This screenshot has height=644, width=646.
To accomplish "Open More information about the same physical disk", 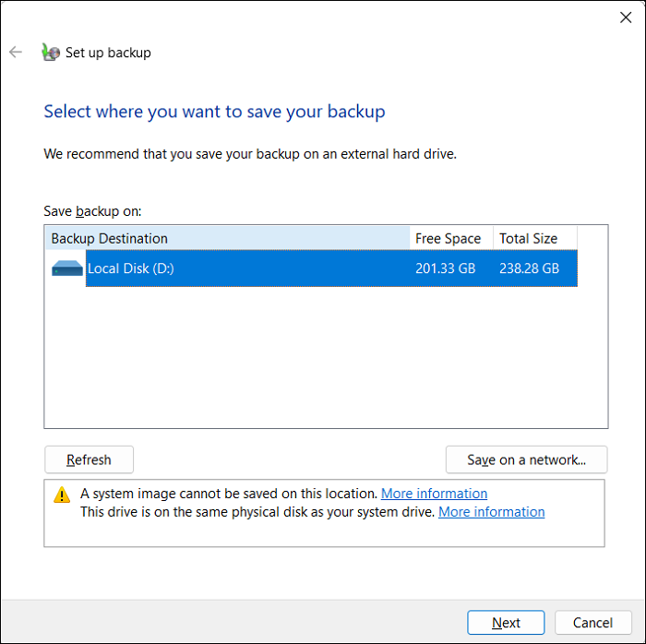I will (491, 512).
